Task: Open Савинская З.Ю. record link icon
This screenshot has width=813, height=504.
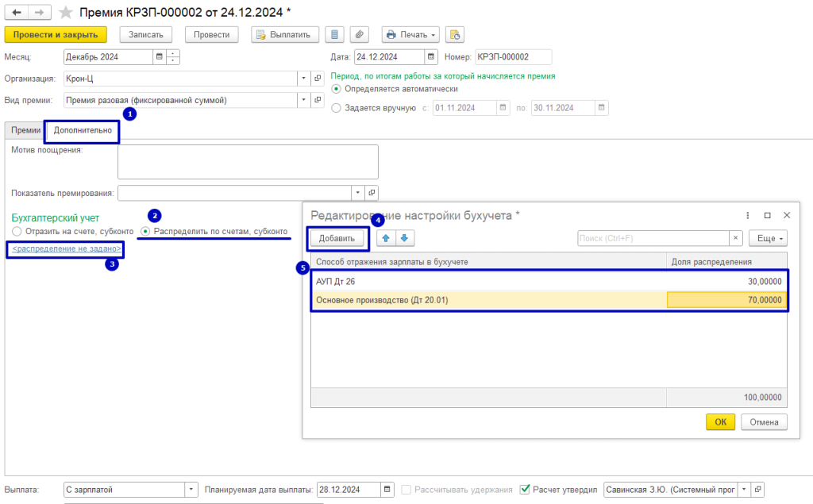Action: pyautogui.click(x=757, y=490)
